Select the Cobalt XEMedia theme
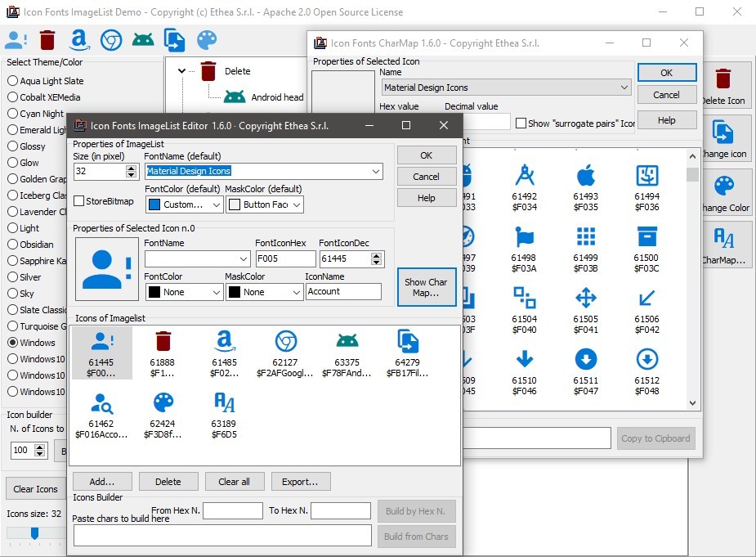 point(12,97)
